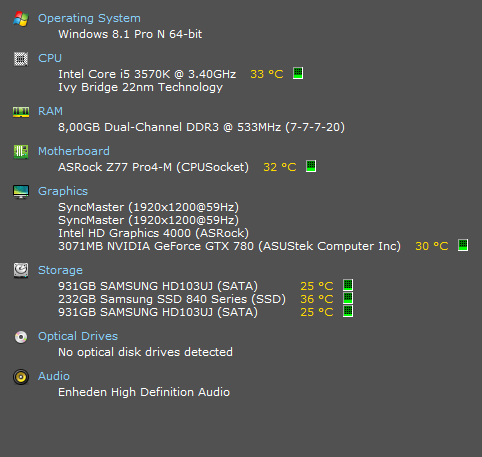
Task: Open the Motherboard section heading
Action: click(x=74, y=151)
